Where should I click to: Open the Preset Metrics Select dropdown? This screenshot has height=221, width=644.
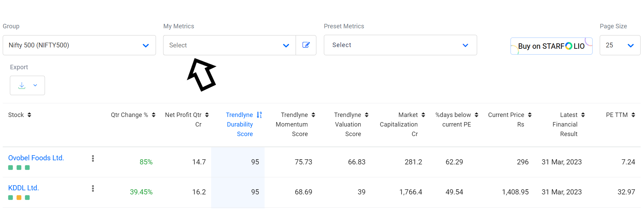point(400,45)
